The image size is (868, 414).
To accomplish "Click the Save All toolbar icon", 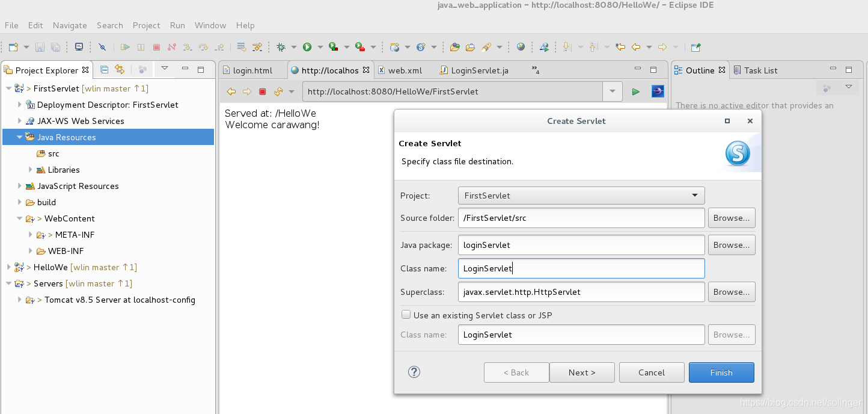I will tap(55, 47).
